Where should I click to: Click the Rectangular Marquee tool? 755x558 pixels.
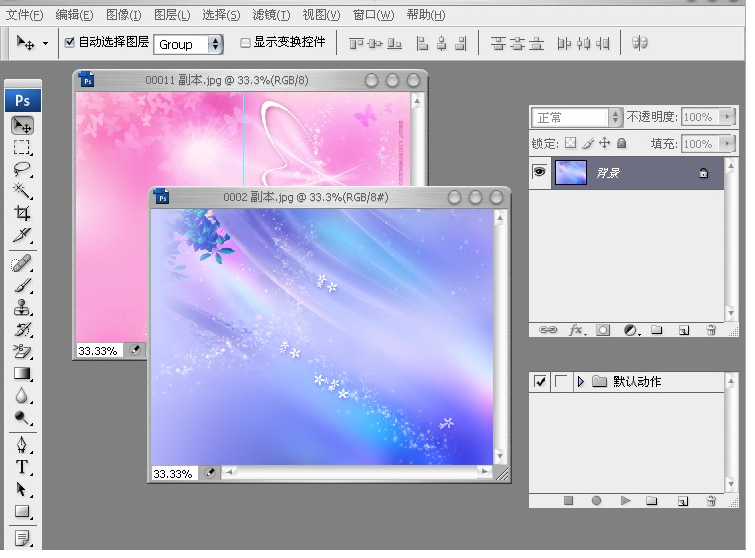pos(22,147)
